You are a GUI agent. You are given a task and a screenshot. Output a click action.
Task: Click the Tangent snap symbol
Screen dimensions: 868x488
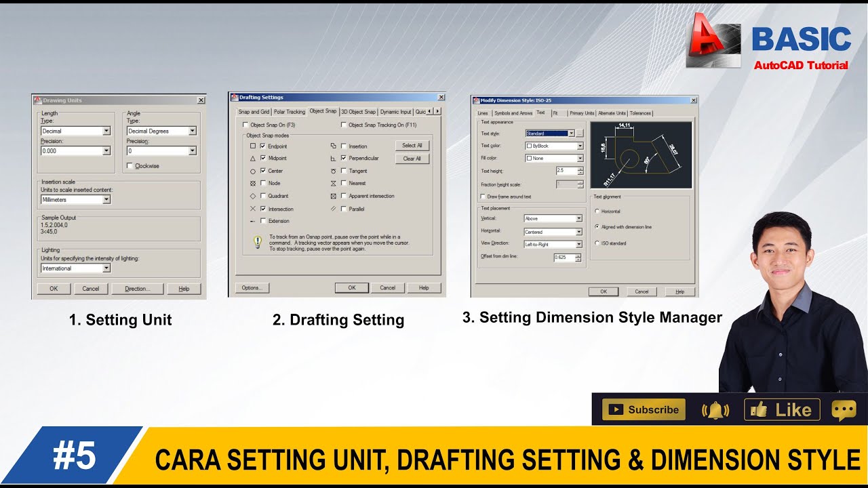[x=333, y=171]
